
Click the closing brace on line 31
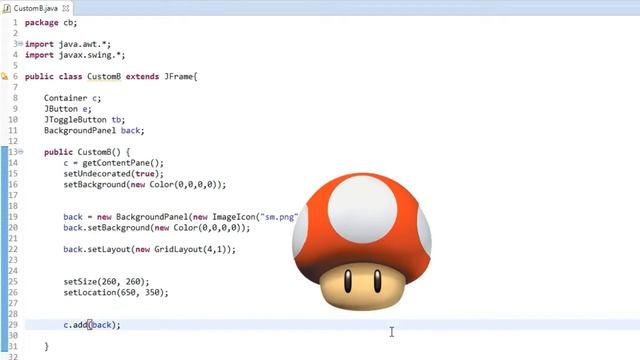46,347
